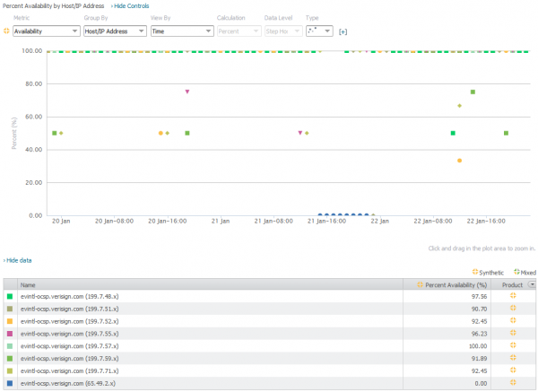
Task: Click color swatch for 199.7.59.x row
Action: coord(10,358)
